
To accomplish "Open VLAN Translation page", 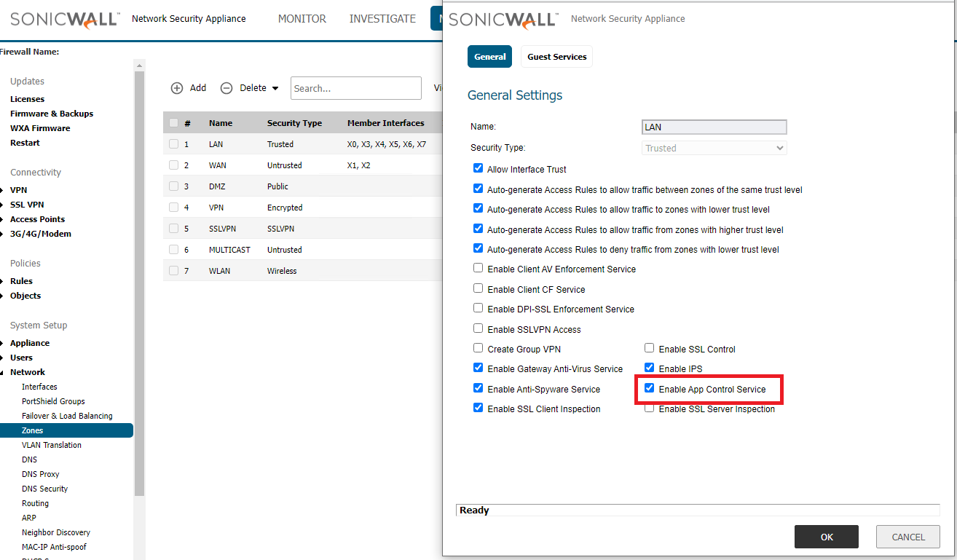I will coord(52,445).
